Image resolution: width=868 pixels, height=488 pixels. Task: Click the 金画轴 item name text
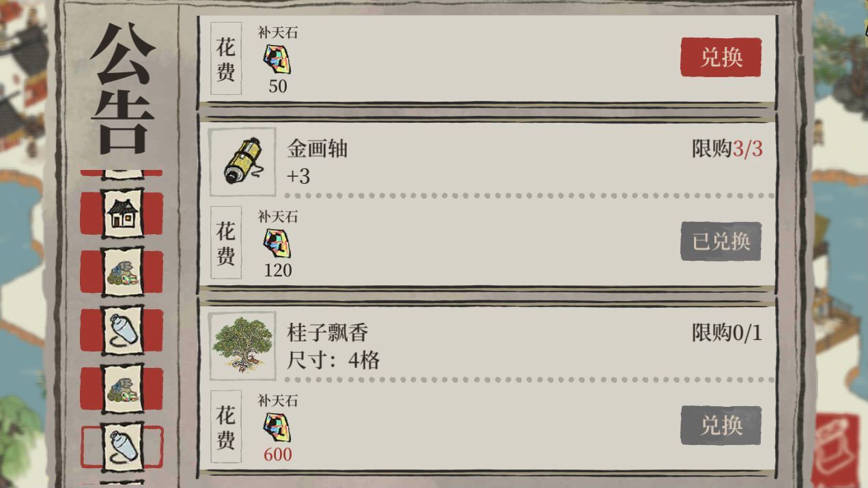(318, 148)
